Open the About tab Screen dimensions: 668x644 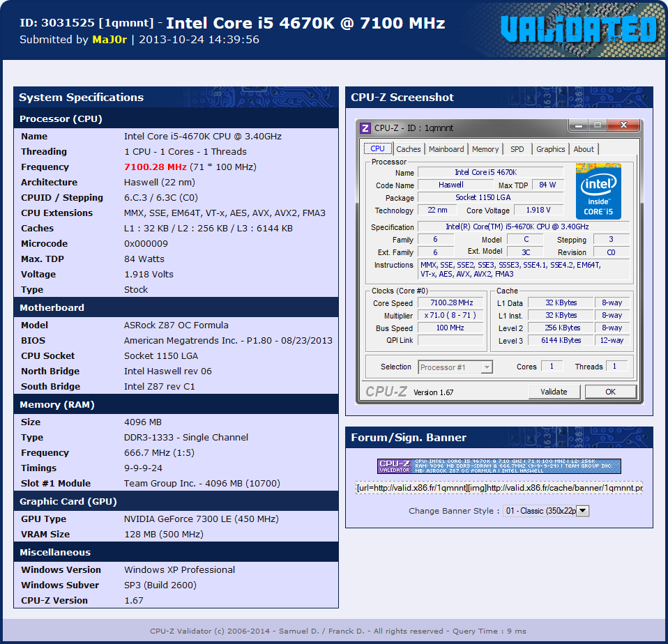click(583, 149)
